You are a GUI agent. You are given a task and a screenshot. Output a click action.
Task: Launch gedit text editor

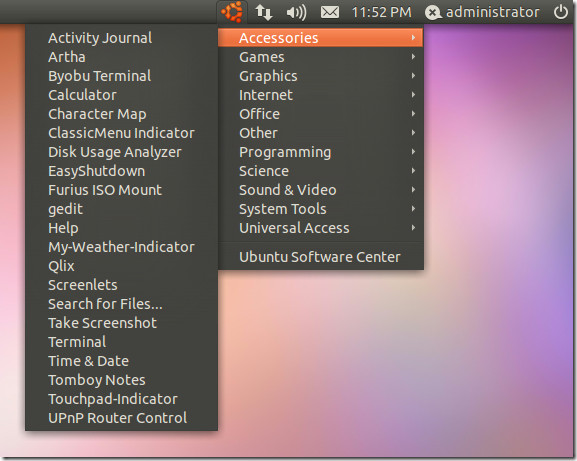coord(121,209)
